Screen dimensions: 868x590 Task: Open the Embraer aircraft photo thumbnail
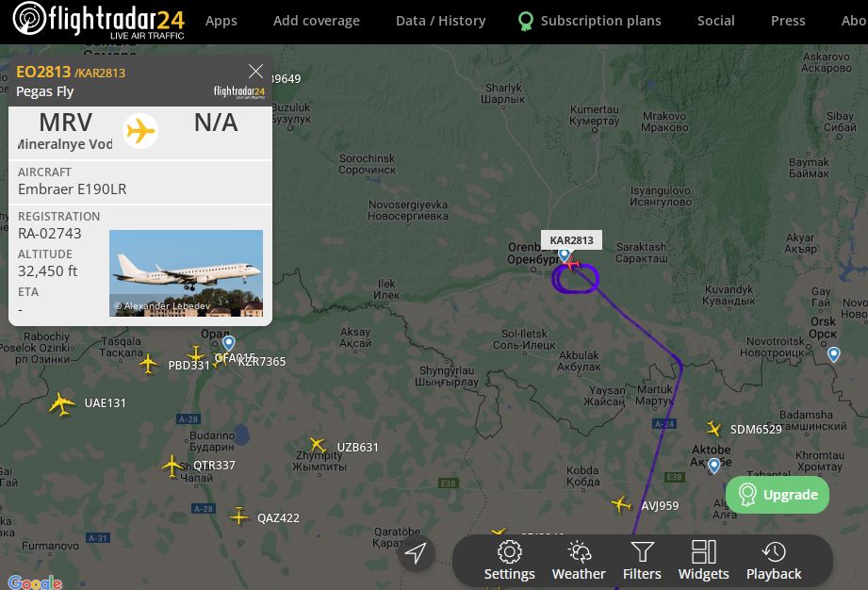(x=186, y=273)
